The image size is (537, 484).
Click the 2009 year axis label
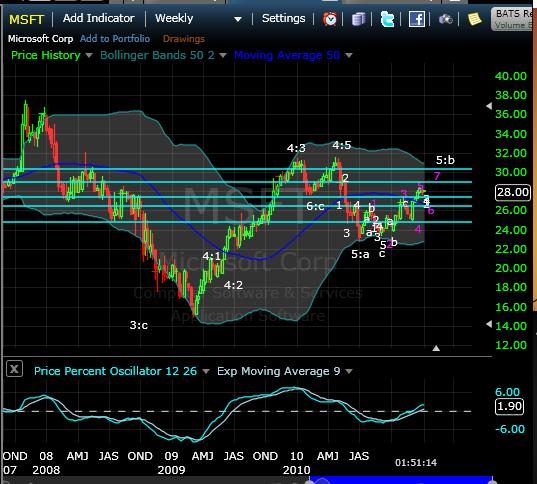(171, 470)
